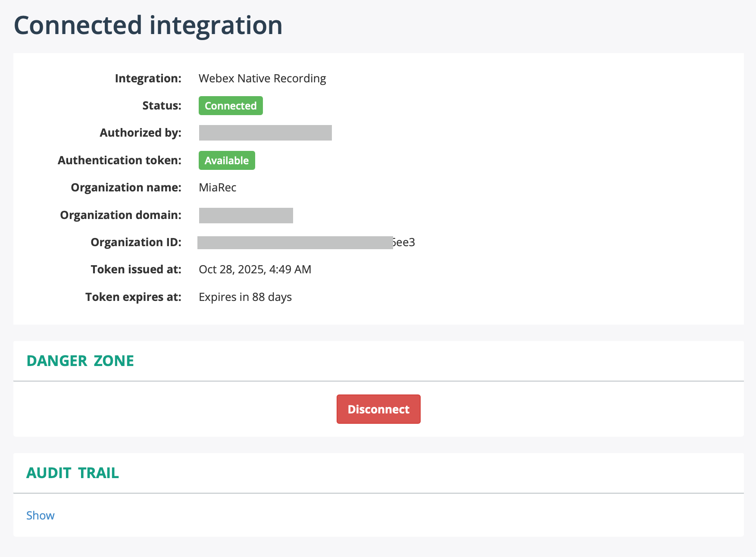Click the Token expires at label
This screenshot has width=756, height=557.
(x=133, y=297)
